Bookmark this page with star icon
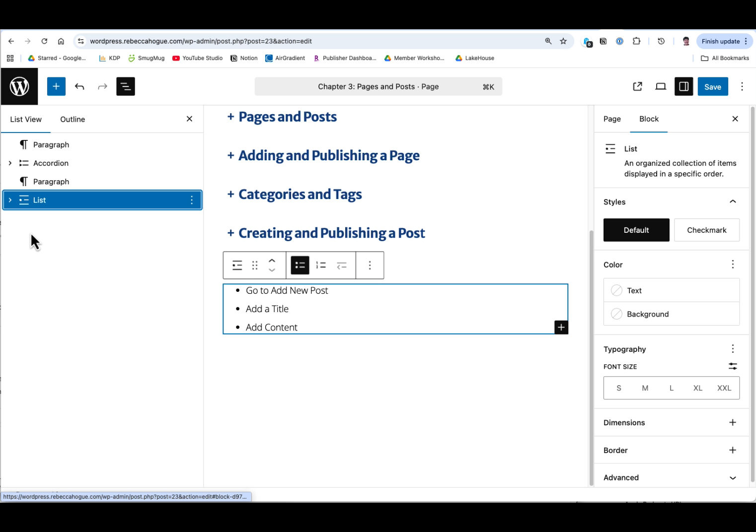Viewport: 756px width, 532px height. pyautogui.click(x=563, y=41)
